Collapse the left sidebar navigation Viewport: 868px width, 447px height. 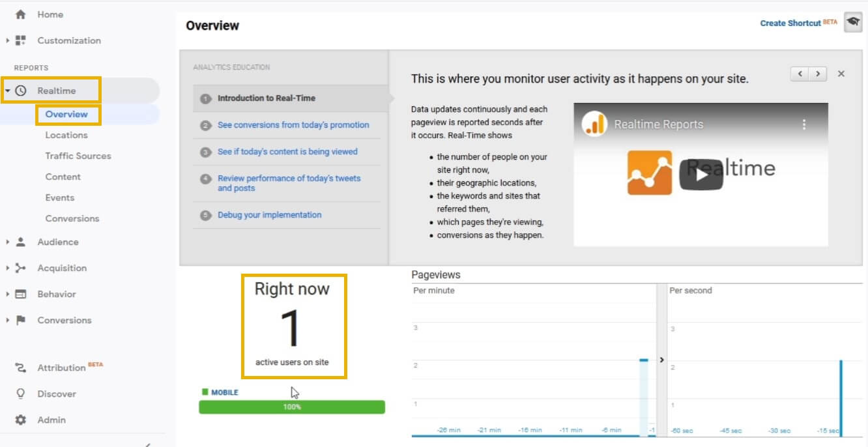click(x=149, y=444)
